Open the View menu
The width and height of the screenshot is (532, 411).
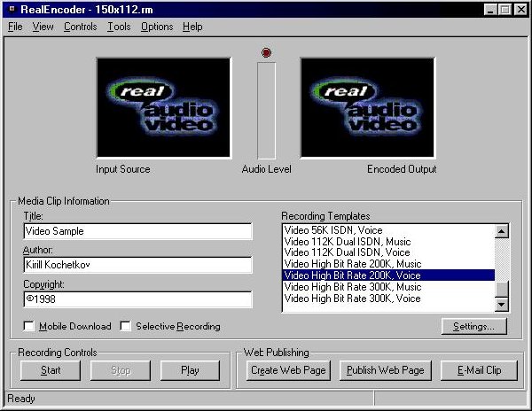(x=43, y=27)
